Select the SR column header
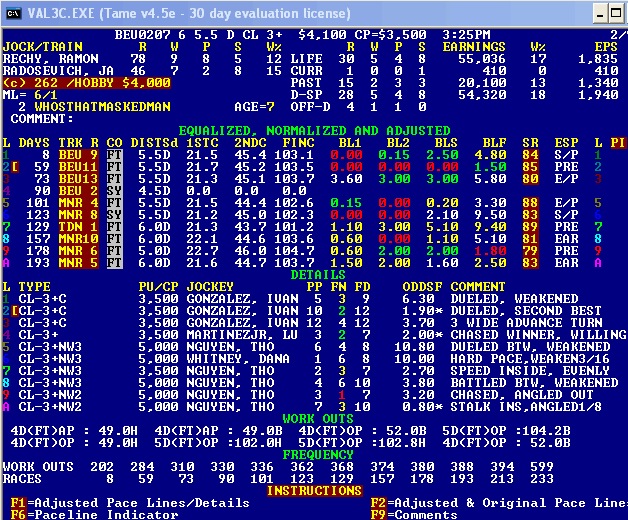Screen dimensions: 628x520 (x=530, y=143)
